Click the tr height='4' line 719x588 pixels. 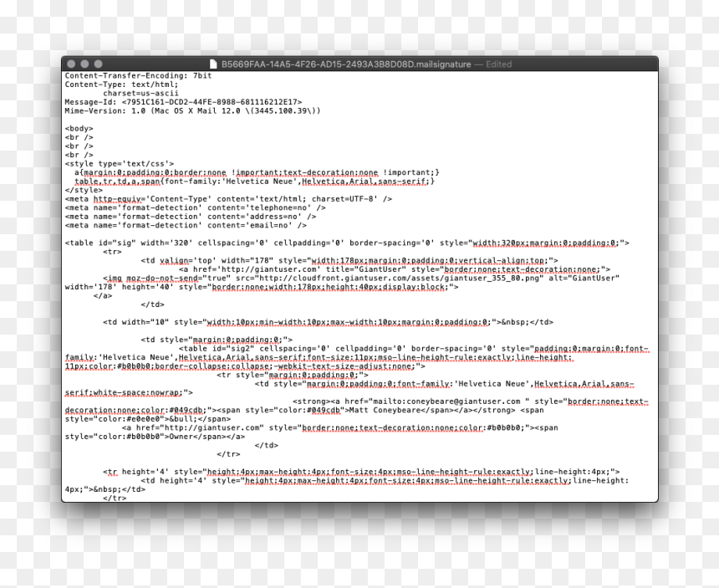[x=361, y=472]
